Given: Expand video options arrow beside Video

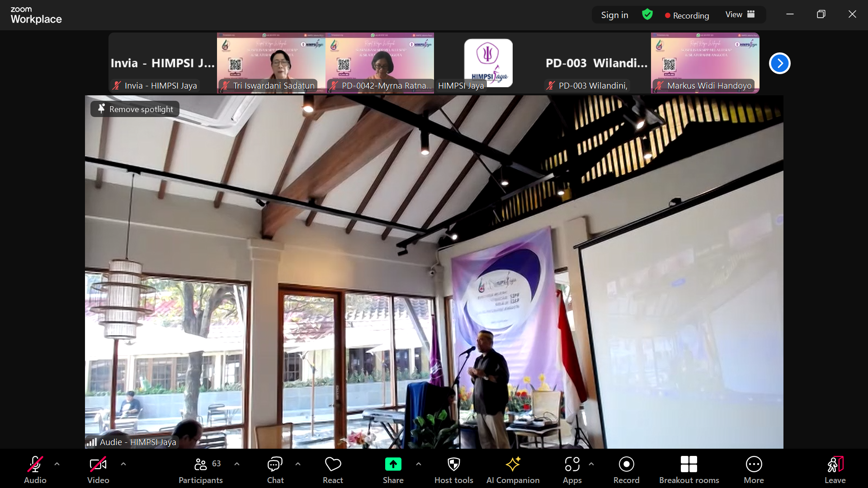Looking at the screenshot, I should 123,464.
